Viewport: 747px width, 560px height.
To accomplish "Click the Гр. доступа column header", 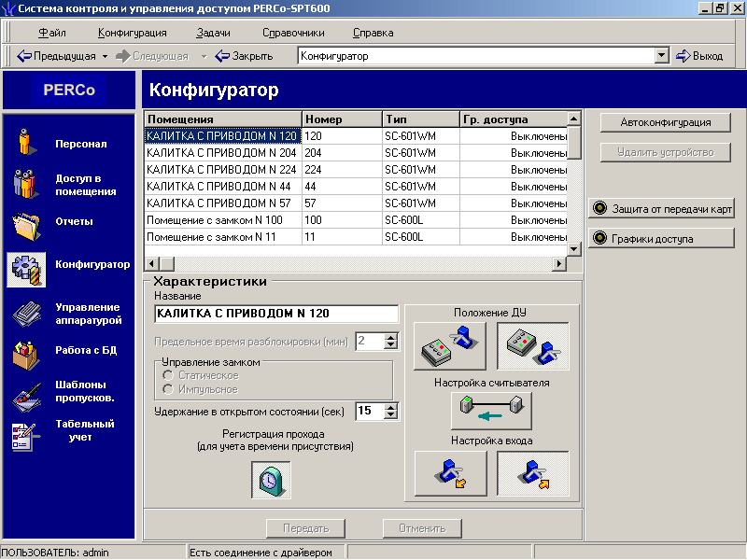I will (x=514, y=119).
